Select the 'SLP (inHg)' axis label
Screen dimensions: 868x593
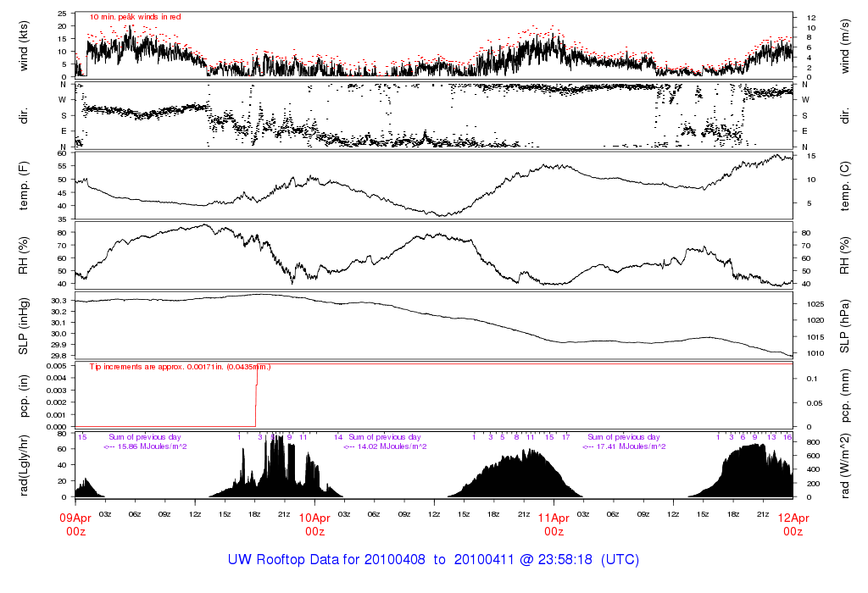point(23,326)
